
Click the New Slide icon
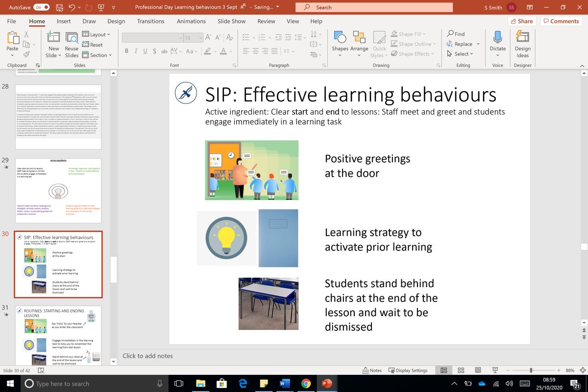pos(53,37)
